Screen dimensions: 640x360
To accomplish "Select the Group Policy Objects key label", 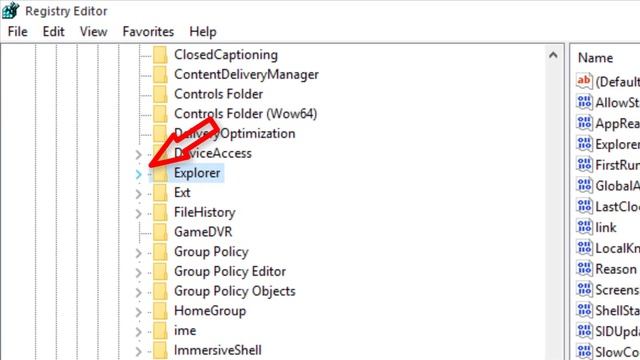I will click(234, 291).
